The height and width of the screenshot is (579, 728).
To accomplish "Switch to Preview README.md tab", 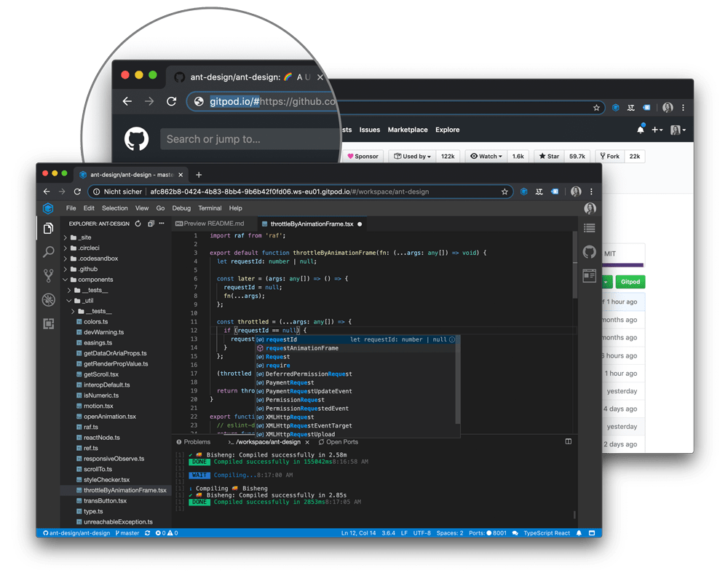I will tap(210, 224).
